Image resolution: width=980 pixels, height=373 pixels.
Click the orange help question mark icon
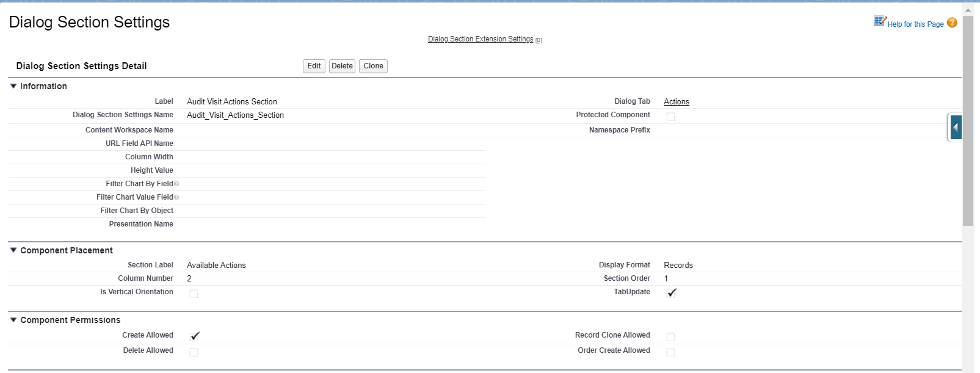[952, 23]
